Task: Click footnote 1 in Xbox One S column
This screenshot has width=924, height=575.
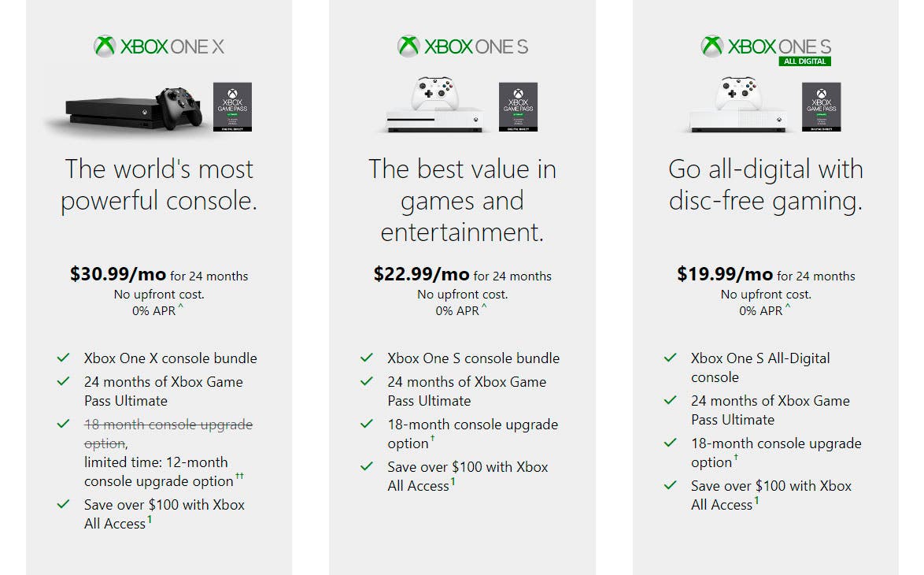Action: pyautogui.click(x=453, y=482)
